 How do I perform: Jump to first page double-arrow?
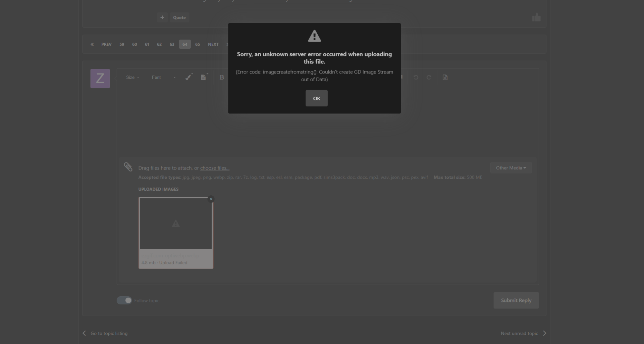pyautogui.click(x=92, y=44)
